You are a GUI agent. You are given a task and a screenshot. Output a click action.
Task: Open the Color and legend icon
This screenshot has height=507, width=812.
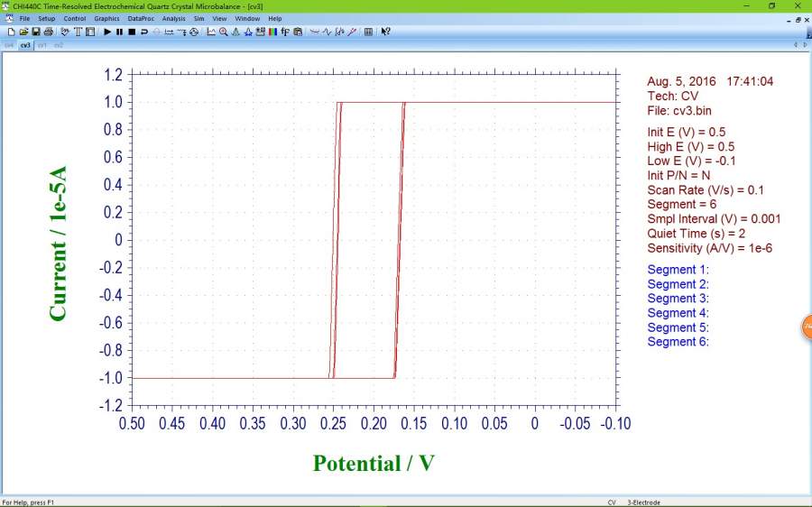coord(272,32)
